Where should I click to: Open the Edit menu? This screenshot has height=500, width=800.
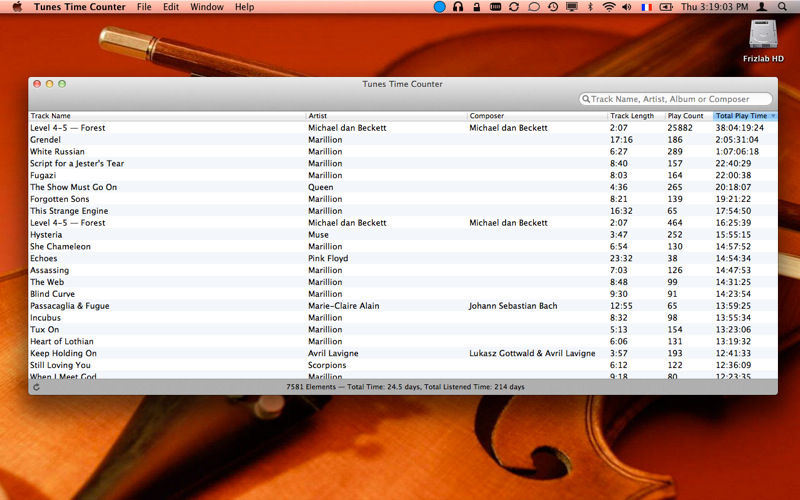pyautogui.click(x=171, y=7)
